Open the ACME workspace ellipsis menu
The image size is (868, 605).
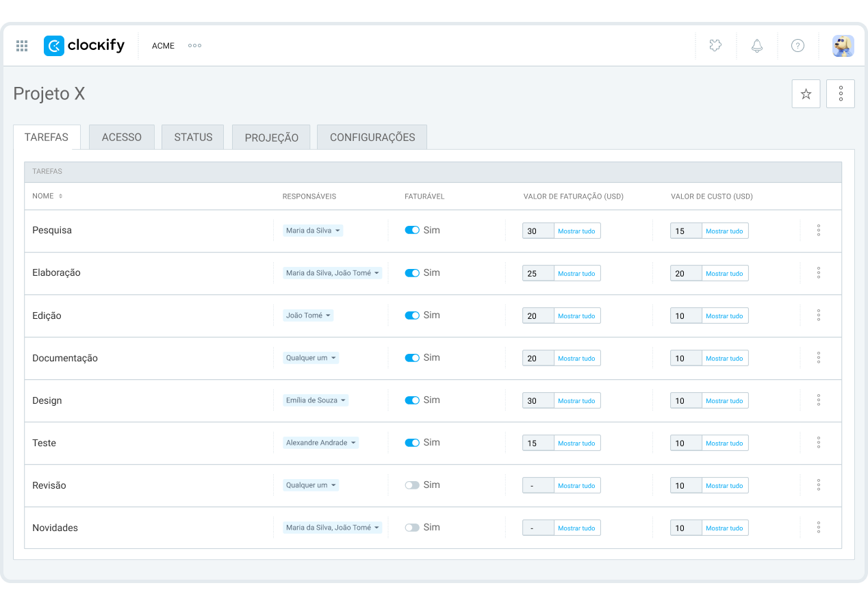[194, 46]
